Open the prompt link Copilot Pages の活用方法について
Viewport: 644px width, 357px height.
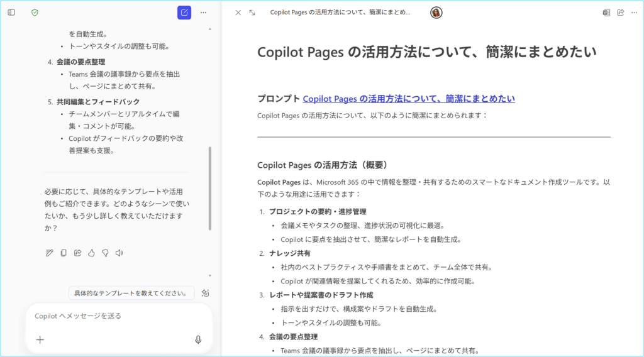tap(409, 99)
